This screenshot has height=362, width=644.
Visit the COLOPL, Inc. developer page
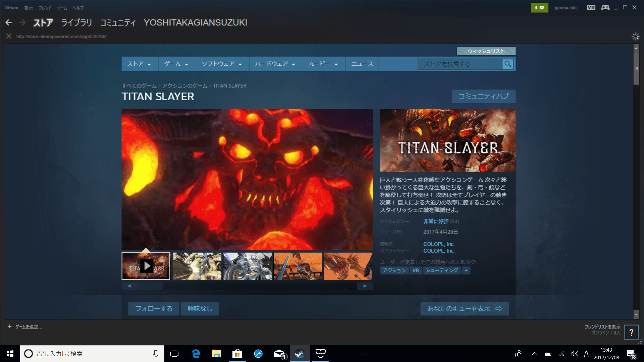click(438, 244)
